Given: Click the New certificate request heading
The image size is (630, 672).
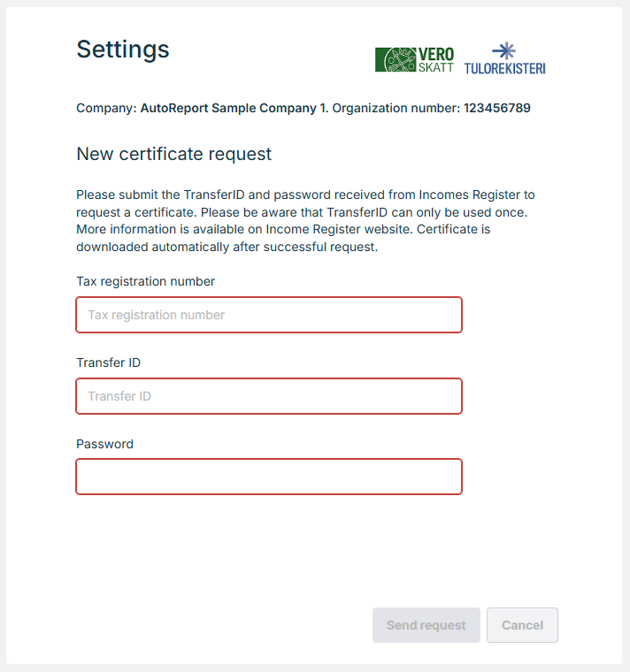Looking at the screenshot, I should click(173, 154).
